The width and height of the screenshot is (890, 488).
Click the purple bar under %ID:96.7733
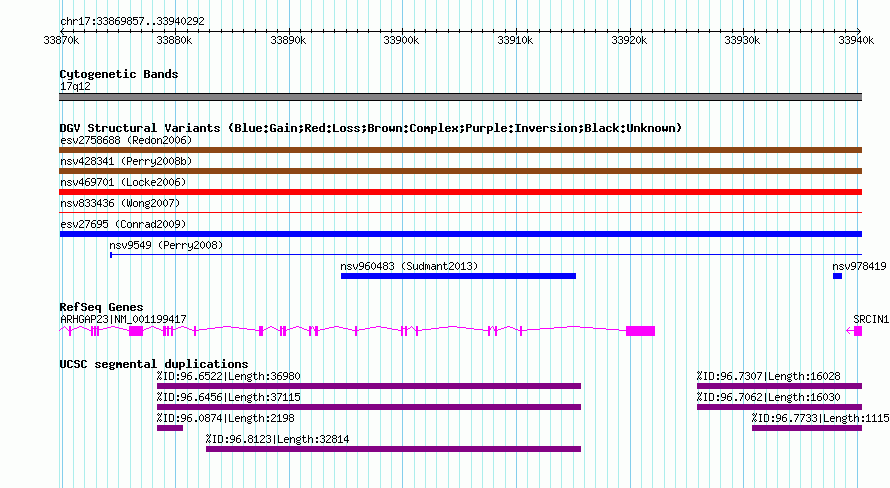[x=807, y=428]
